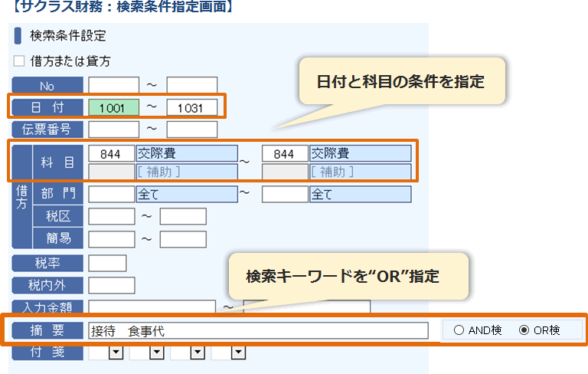Click the 検索条件設定 heading
588x374 pixels.
(x=68, y=36)
